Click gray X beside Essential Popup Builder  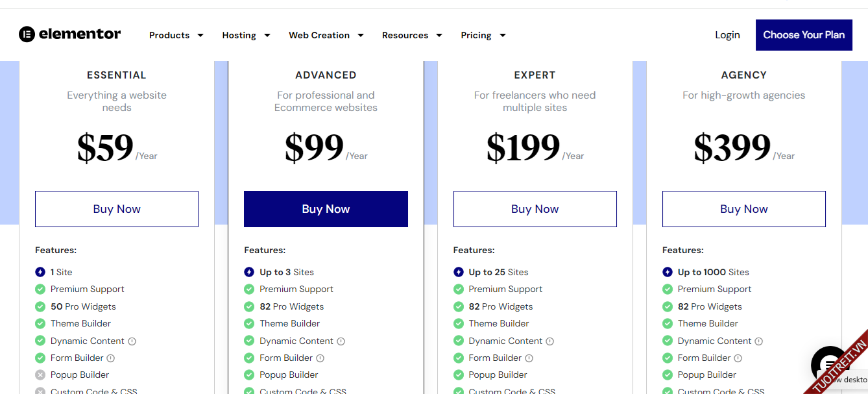click(x=40, y=375)
